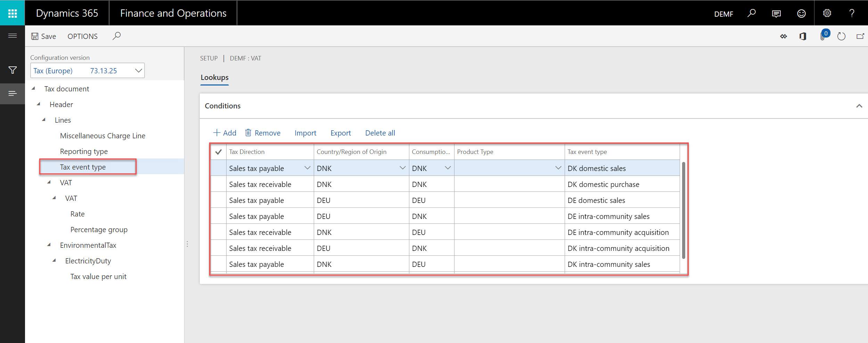Collapse the navigation pane with hamburger icon
This screenshot has width=868, height=343.
13,36
